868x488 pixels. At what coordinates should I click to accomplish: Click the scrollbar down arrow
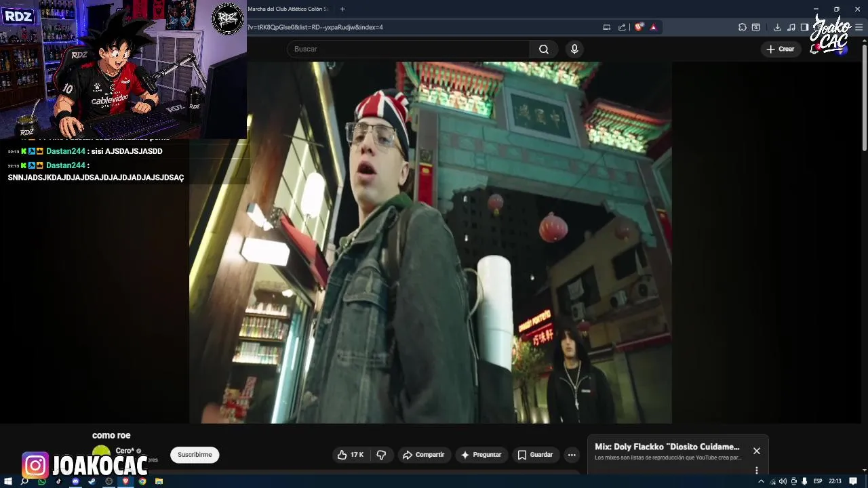coord(864,470)
